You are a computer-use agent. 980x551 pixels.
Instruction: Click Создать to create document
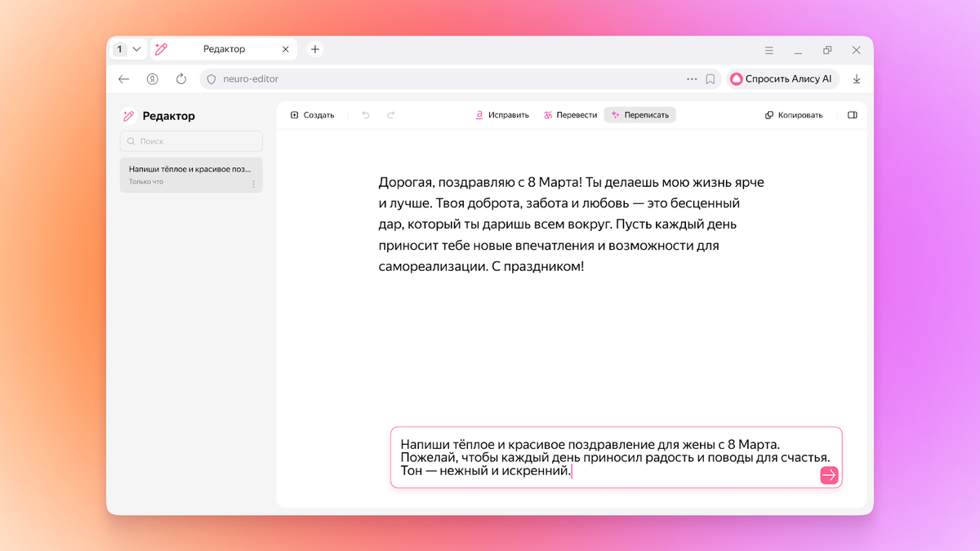click(x=313, y=115)
